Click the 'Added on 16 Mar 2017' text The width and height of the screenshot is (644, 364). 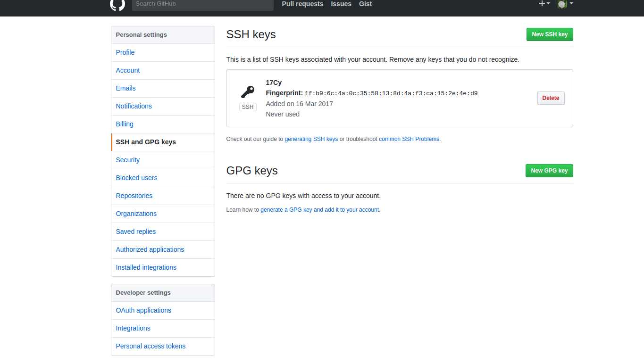(299, 104)
